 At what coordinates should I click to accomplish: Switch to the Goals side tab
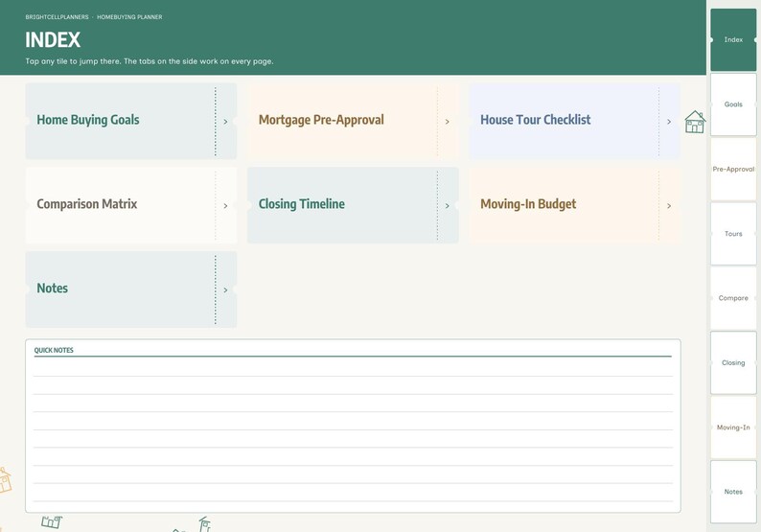[x=733, y=104]
